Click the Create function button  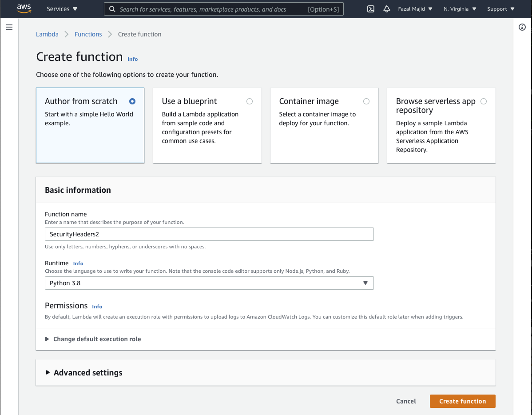click(462, 401)
